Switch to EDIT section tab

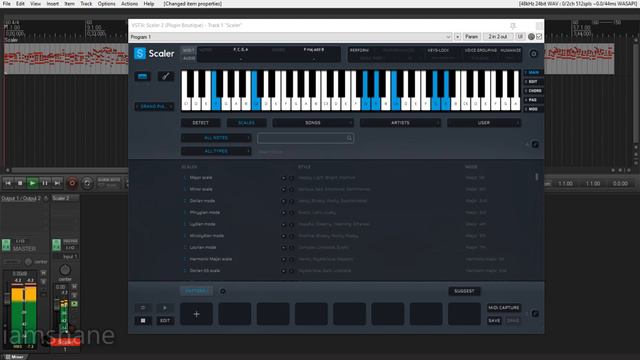click(x=533, y=82)
